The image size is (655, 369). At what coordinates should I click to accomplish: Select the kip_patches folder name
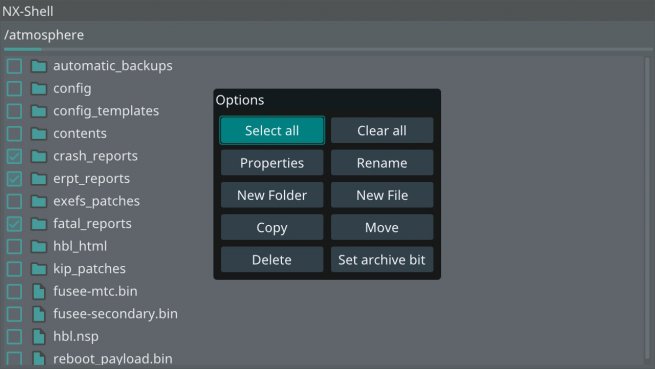(x=89, y=269)
